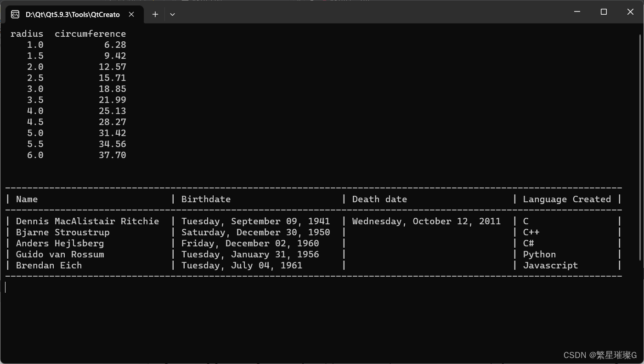Image resolution: width=644 pixels, height=364 pixels.
Task: Maximize the terminal window
Action: click(x=604, y=12)
